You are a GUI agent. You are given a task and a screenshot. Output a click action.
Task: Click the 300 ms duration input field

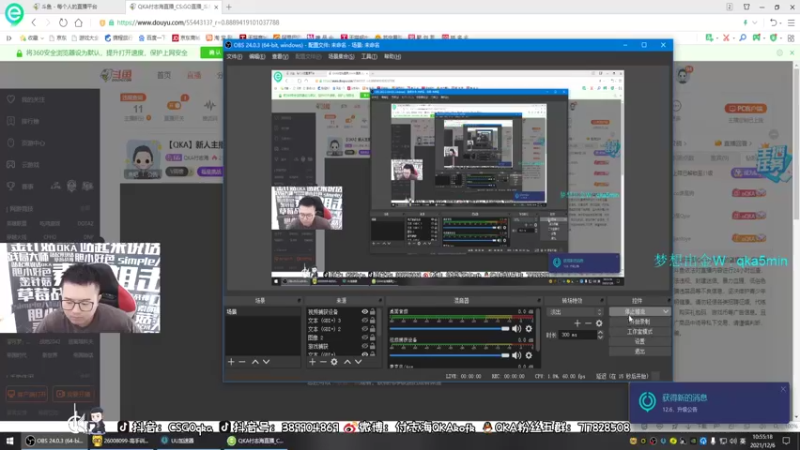[x=577, y=335]
